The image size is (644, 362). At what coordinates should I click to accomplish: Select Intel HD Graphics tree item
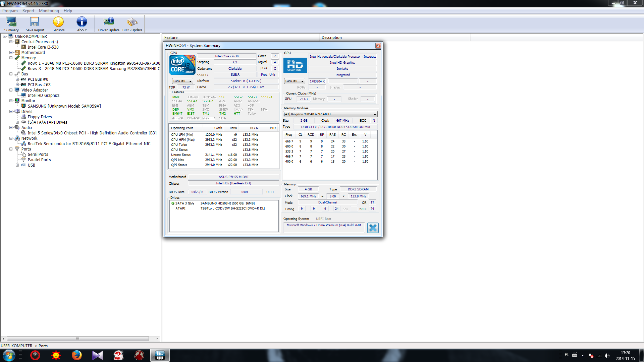(44, 96)
